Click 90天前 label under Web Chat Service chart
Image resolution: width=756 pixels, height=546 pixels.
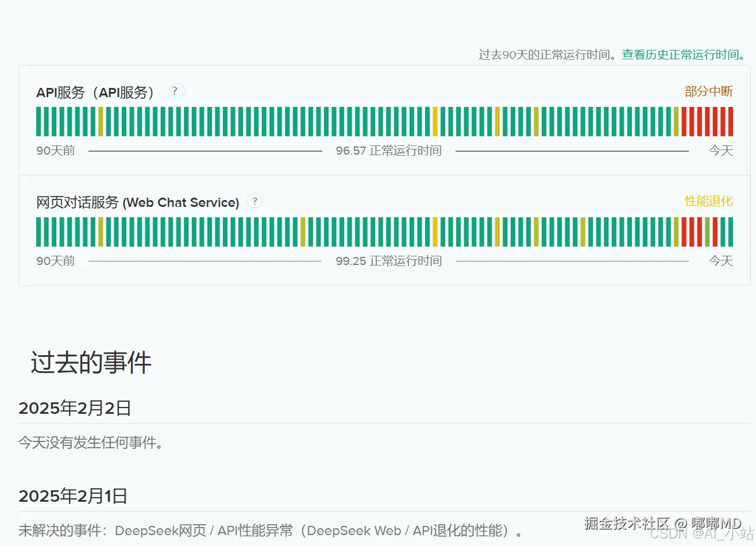pyautogui.click(x=56, y=261)
